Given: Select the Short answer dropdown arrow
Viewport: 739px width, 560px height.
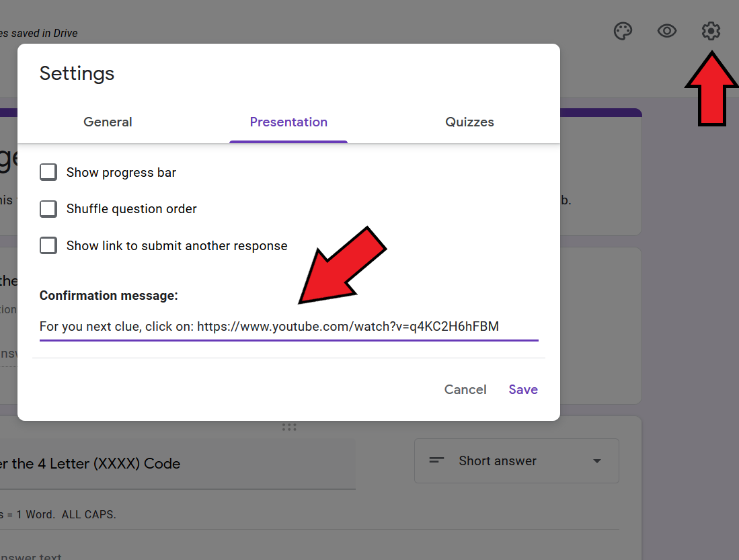Looking at the screenshot, I should 596,461.
